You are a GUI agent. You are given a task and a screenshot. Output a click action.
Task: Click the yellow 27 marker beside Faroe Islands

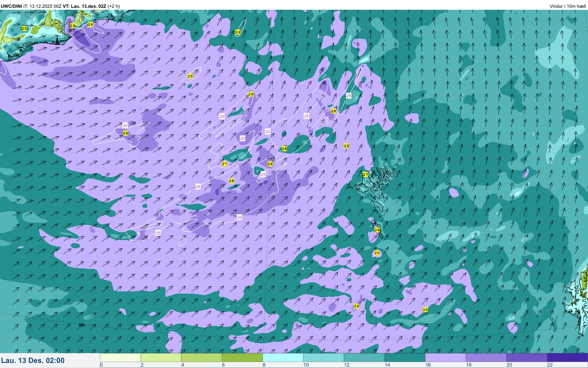pos(366,174)
